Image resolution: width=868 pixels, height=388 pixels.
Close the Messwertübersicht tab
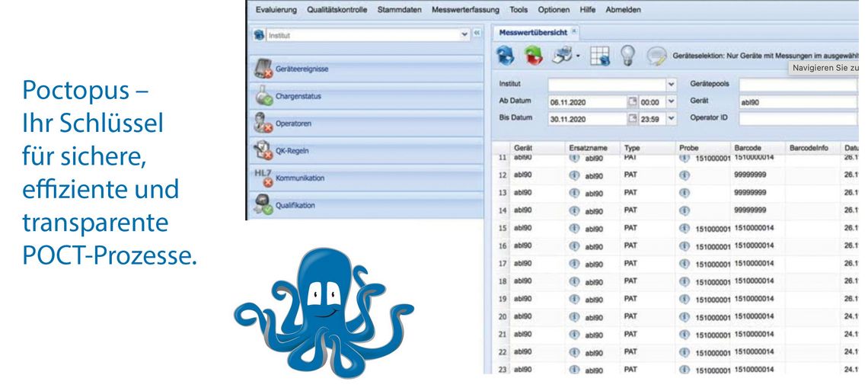(574, 31)
